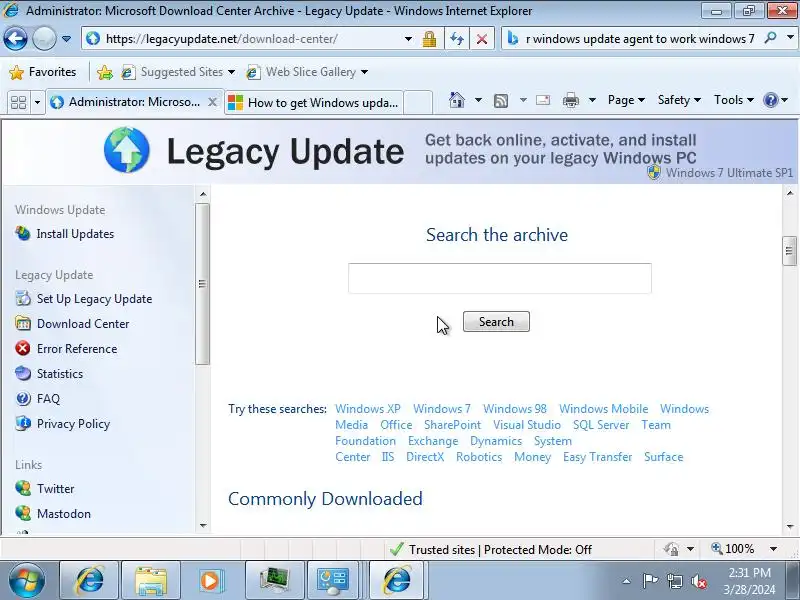The image size is (800, 600).
Task: Open the Windows Start orb
Action: tap(26, 580)
